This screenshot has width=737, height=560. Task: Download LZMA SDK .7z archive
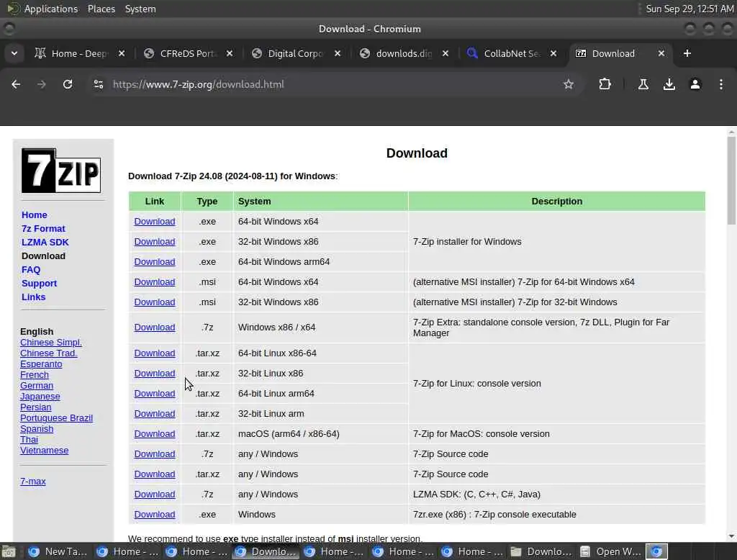155,494
